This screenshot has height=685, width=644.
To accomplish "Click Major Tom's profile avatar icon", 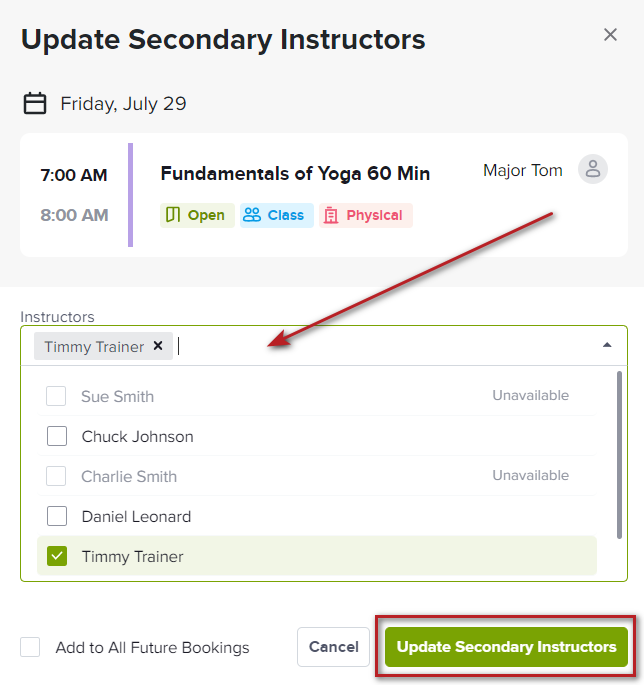I will click(592, 169).
